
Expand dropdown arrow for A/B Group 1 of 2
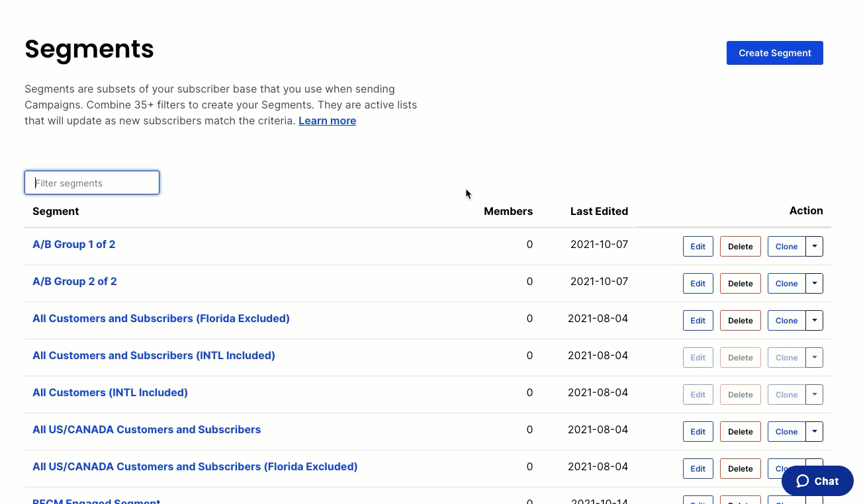(815, 246)
